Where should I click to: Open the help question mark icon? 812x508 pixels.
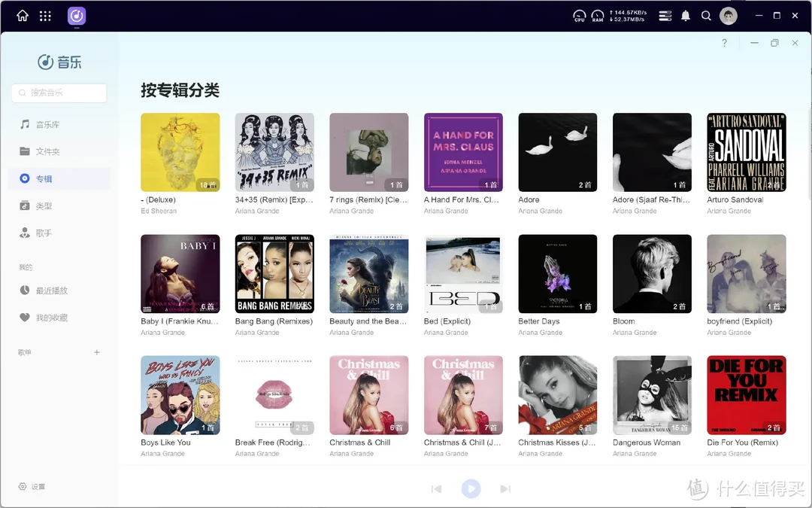pos(724,43)
